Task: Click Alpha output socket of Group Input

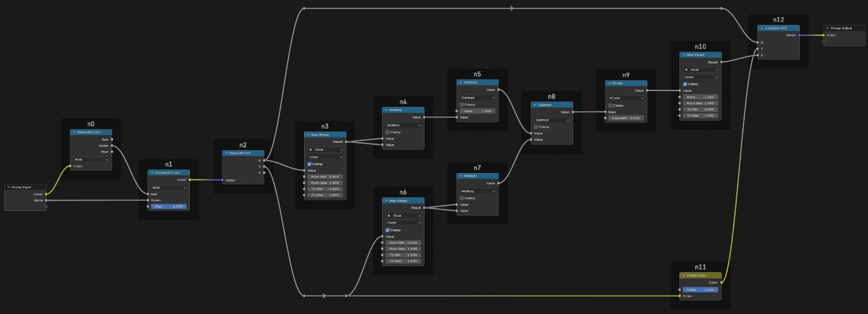Action: 47,200
